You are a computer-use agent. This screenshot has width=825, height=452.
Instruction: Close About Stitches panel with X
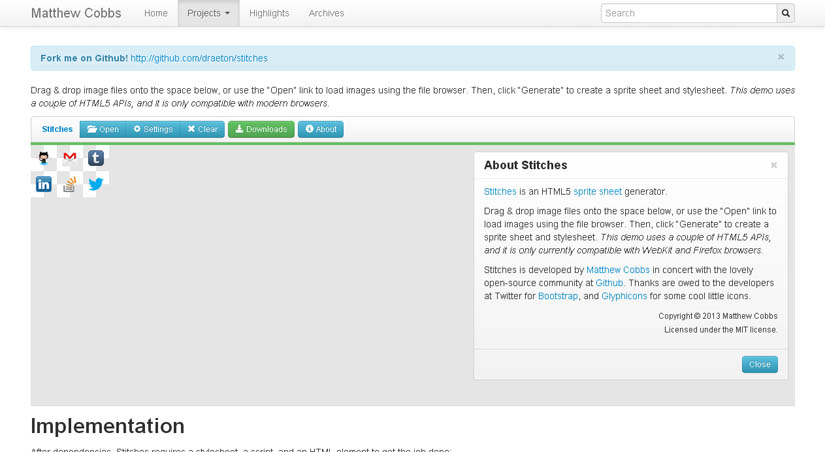coord(774,165)
